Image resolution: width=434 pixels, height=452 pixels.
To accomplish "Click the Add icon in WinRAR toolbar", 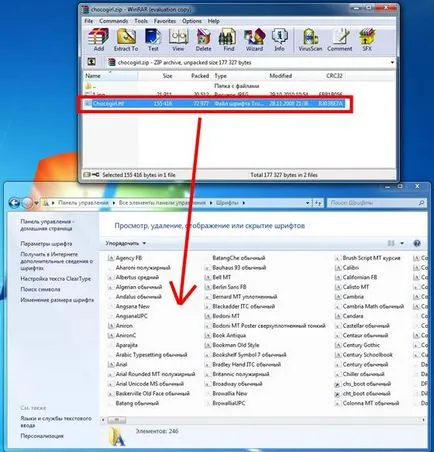I will pos(99,39).
